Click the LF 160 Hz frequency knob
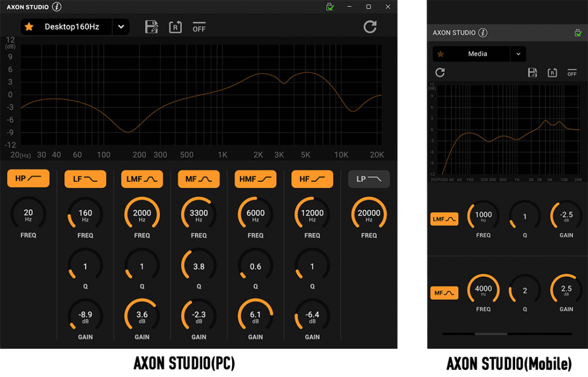Image resolution: width=588 pixels, height=377 pixels. point(85,214)
